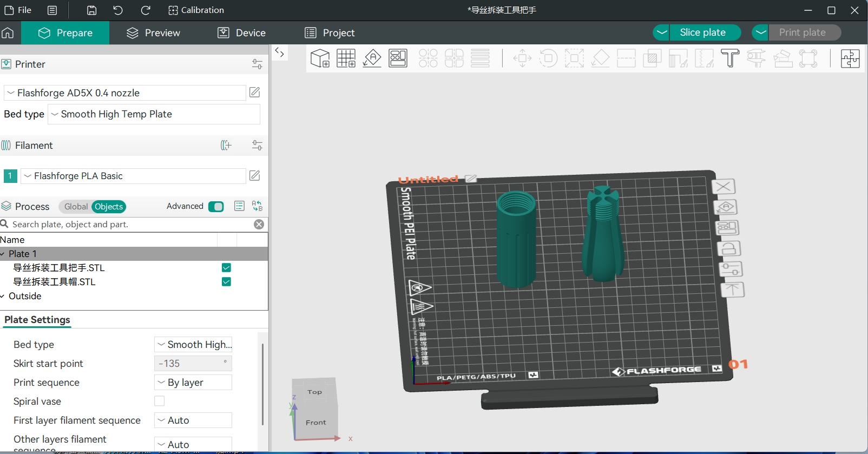Switch to the Project tab

[x=330, y=32]
